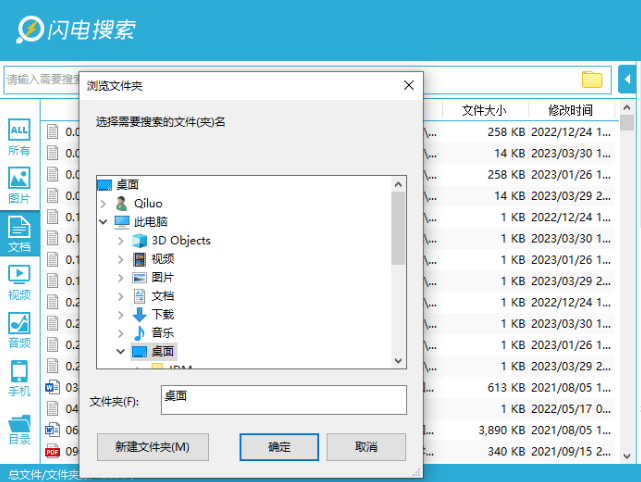The width and height of the screenshot is (641, 482).
Task: Expand the 下载 folder node
Action: (121, 314)
